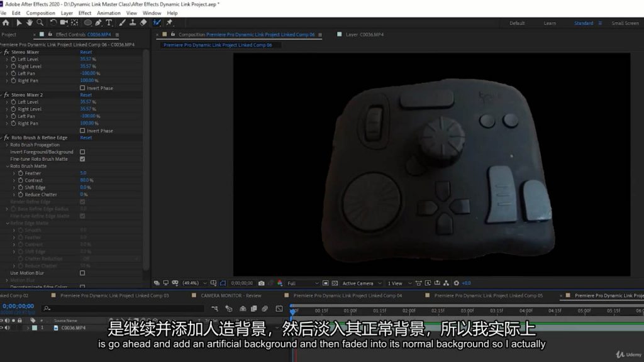This screenshot has width=644, height=362.
Task: Toggle Roto Brush & Refine Edge fx switch
Action: click(x=6, y=138)
